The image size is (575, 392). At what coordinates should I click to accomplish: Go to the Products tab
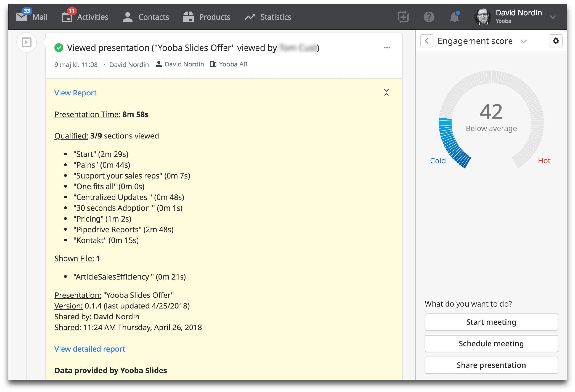click(215, 17)
